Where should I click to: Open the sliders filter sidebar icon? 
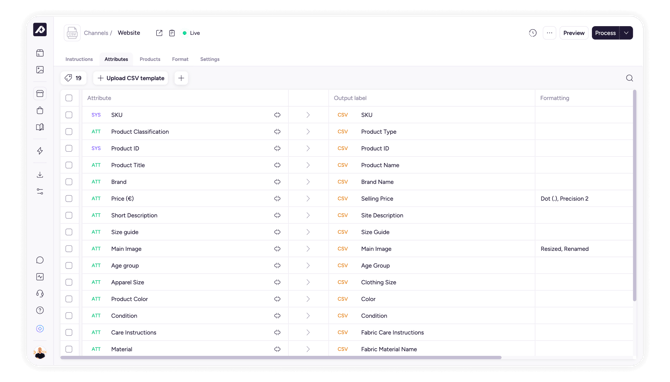tap(40, 191)
